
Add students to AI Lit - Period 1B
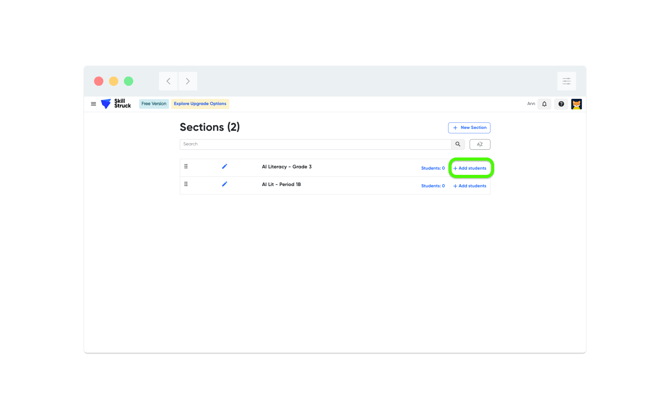pos(470,186)
